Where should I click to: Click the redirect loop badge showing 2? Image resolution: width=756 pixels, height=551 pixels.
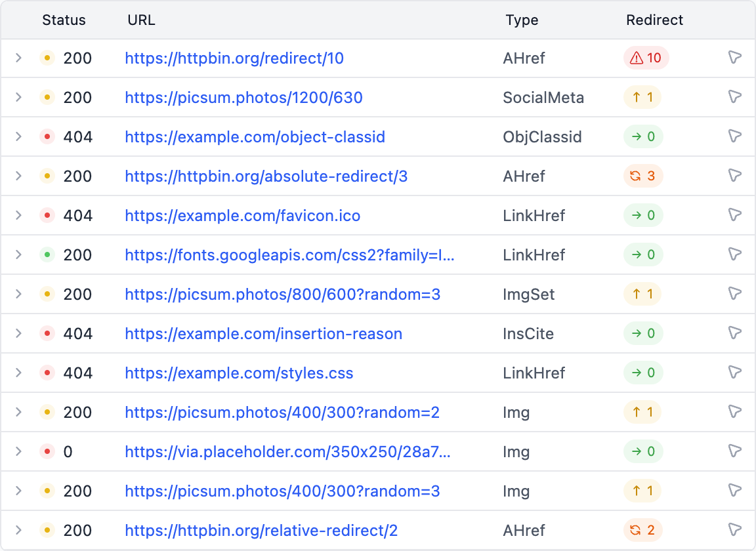(x=643, y=530)
